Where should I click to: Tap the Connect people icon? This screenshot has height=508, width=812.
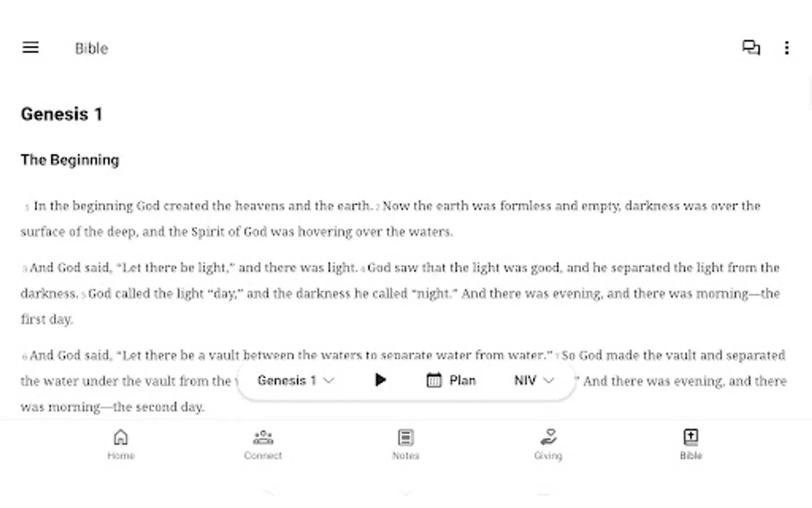click(x=263, y=437)
